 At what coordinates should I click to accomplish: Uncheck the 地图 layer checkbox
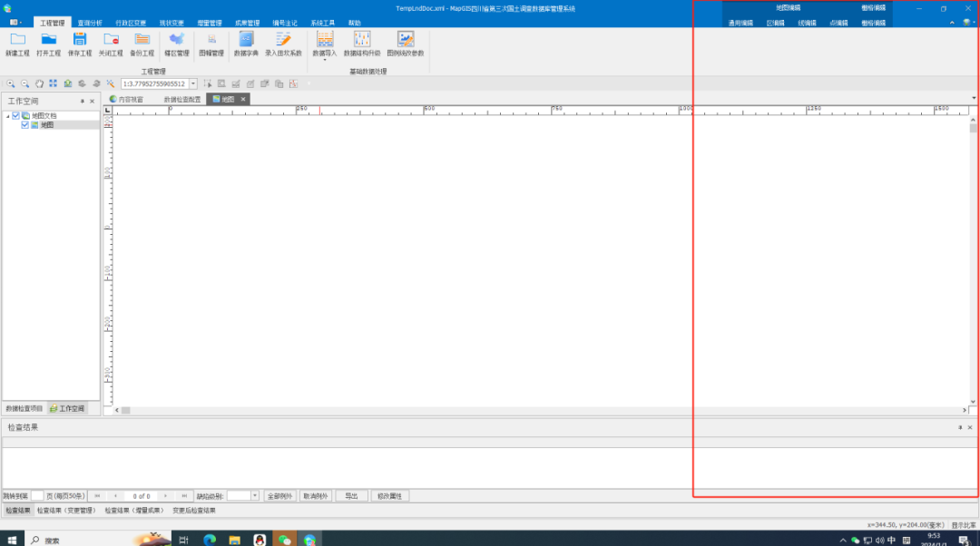[25, 125]
